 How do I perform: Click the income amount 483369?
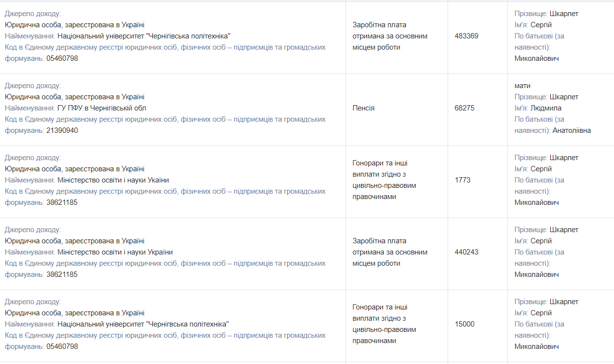(x=466, y=36)
